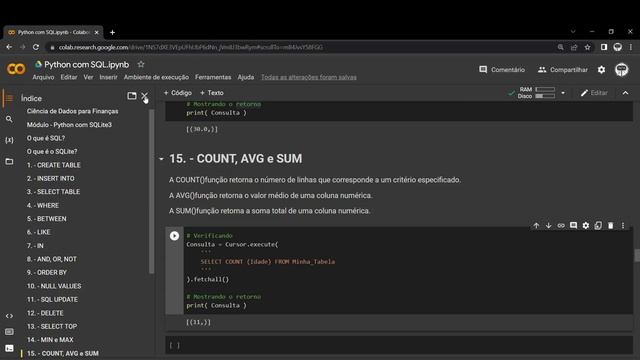Reload the browser page
The height and width of the screenshot is (360, 640).
click(36, 47)
